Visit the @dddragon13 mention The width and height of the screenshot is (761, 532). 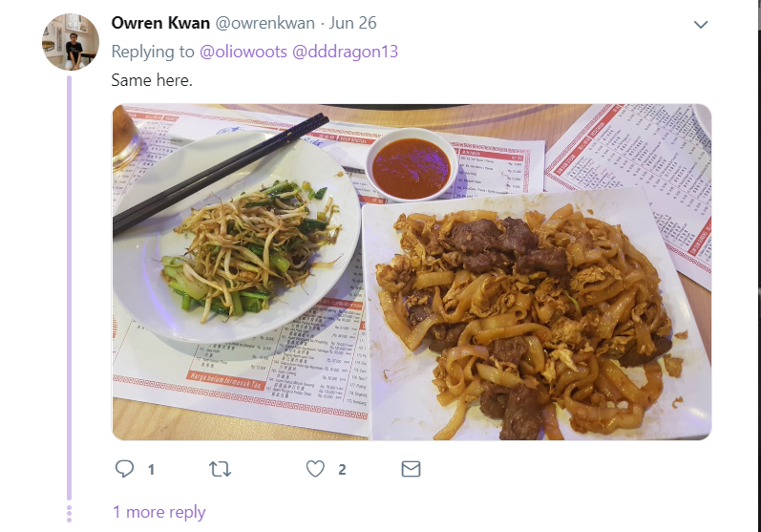[x=345, y=52]
